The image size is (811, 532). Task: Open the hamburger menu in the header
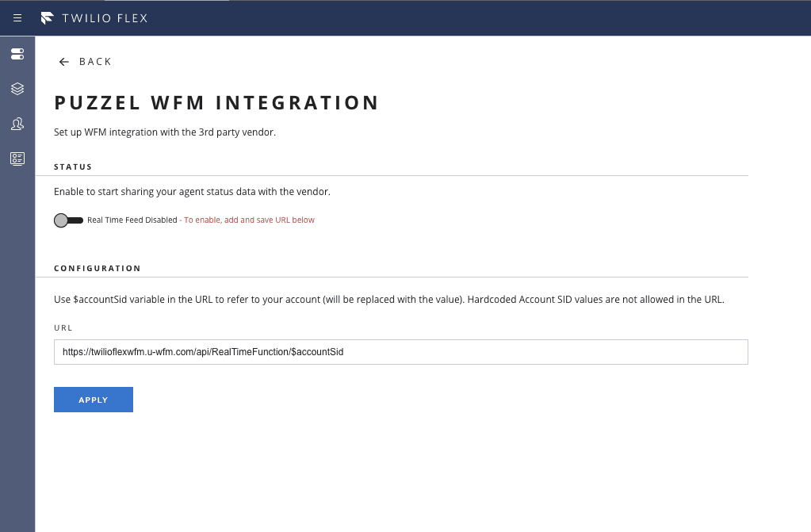click(17, 18)
